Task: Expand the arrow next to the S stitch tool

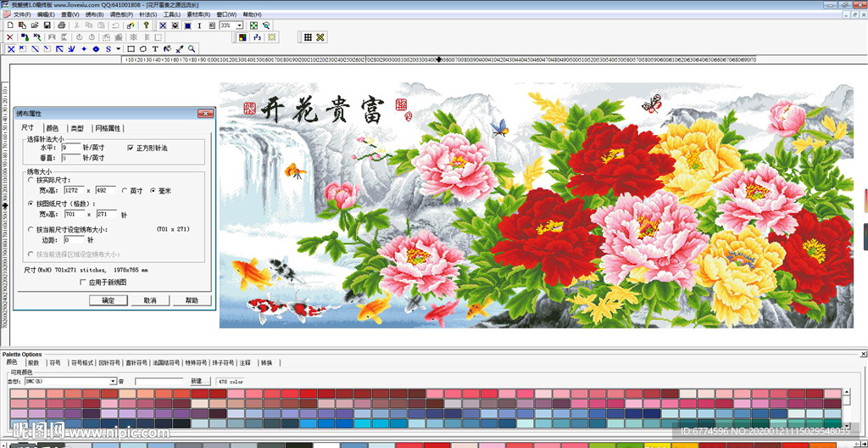Action: click(119, 49)
